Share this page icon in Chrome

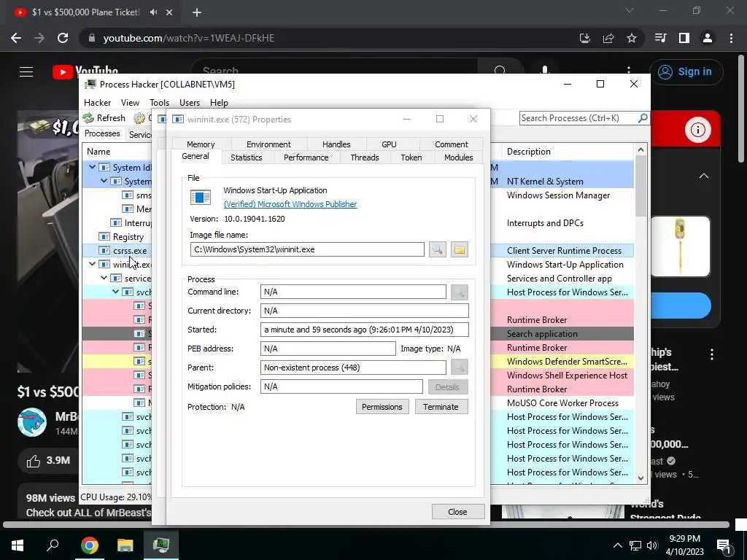(608, 38)
